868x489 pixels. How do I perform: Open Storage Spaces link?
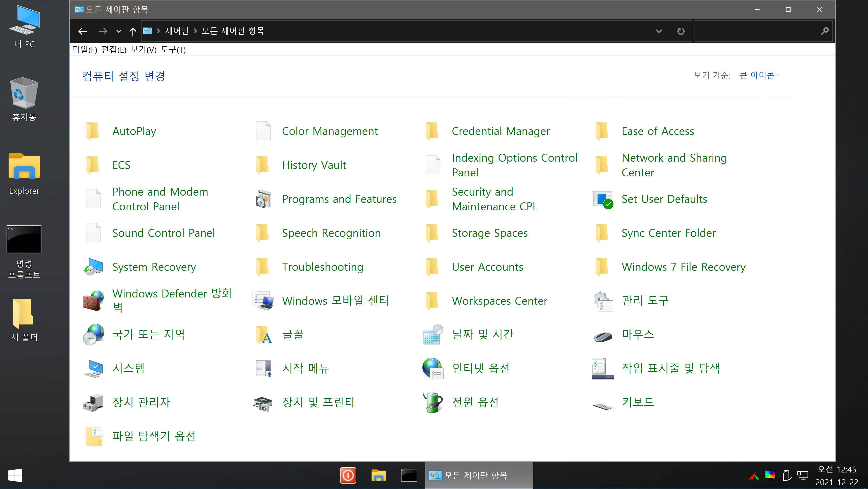click(x=490, y=233)
